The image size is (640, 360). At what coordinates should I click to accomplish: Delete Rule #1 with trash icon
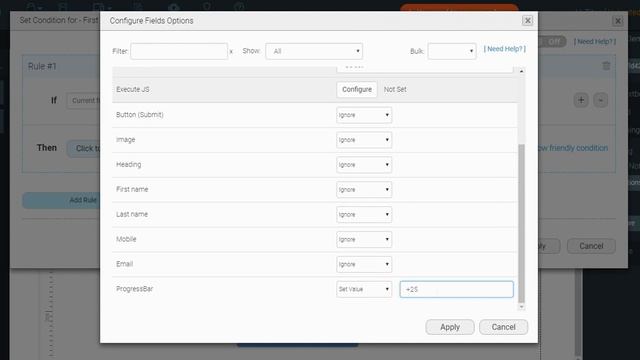tap(606, 66)
